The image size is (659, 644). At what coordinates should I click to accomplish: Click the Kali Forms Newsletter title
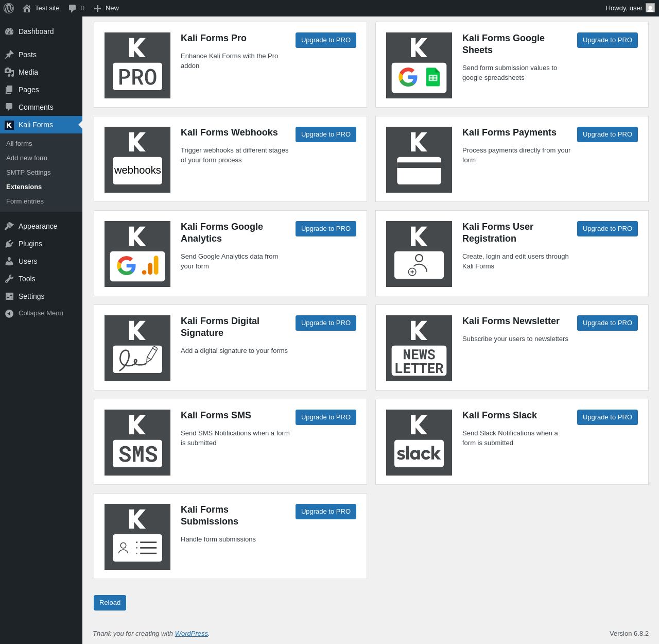511,321
